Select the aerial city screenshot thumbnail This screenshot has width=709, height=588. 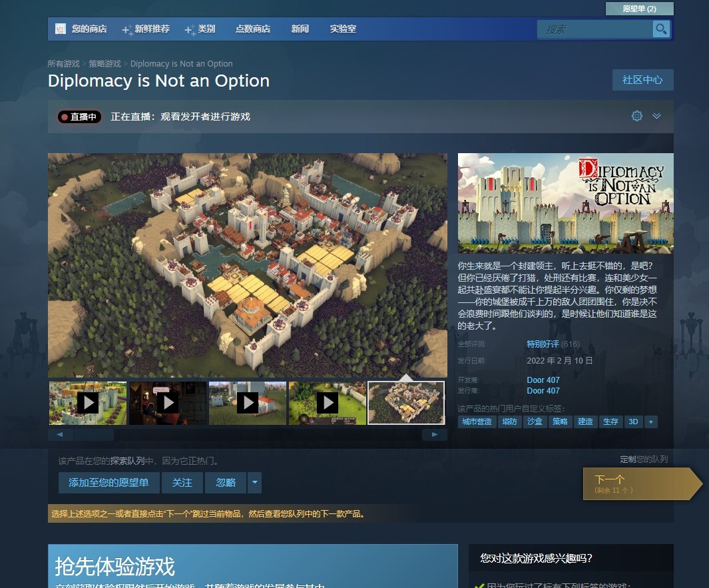coord(407,403)
